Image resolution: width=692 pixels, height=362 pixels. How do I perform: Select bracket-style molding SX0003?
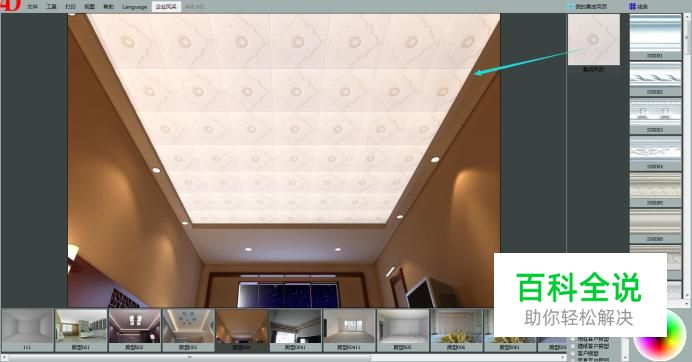tap(655, 116)
